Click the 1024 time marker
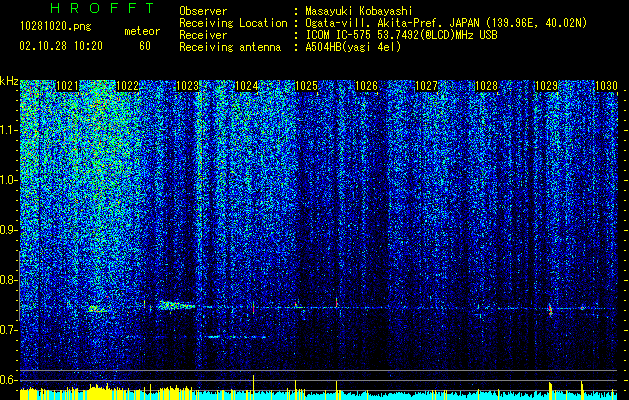This screenshot has height=400, width=629. [247, 86]
